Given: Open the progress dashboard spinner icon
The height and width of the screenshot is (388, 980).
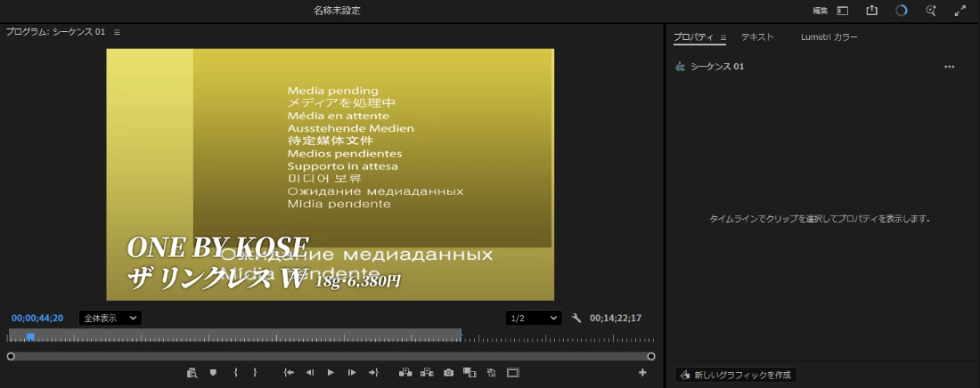Looking at the screenshot, I should pos(902,11).
